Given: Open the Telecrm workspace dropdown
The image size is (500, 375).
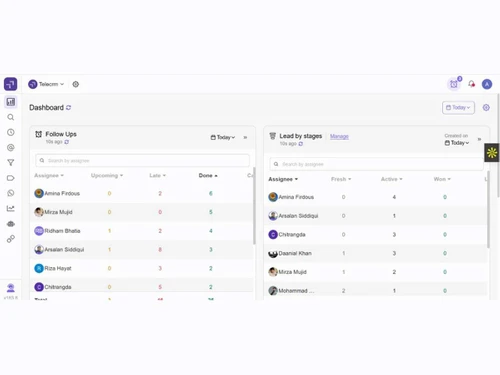Looking at the screenshot, I should point(46,84).
